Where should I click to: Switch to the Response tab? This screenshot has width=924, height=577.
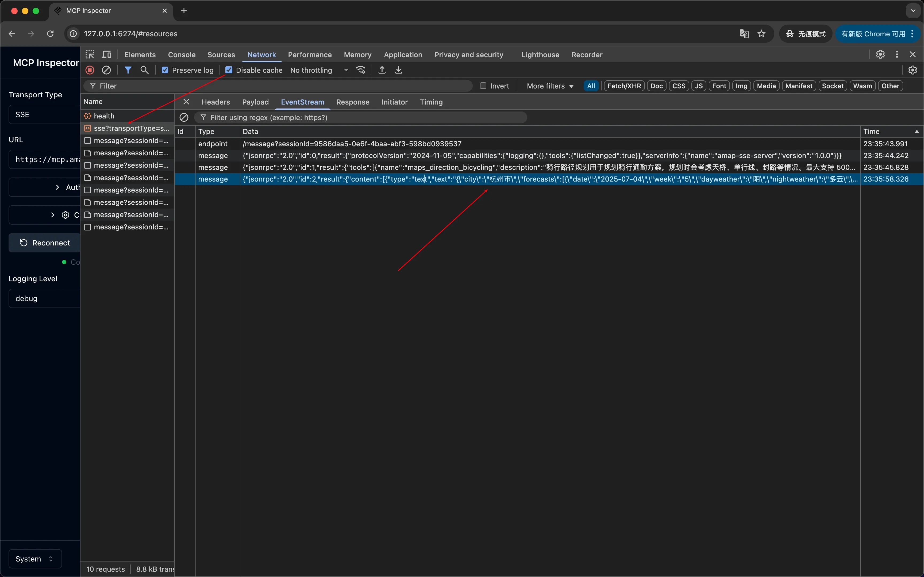(352, 102)
